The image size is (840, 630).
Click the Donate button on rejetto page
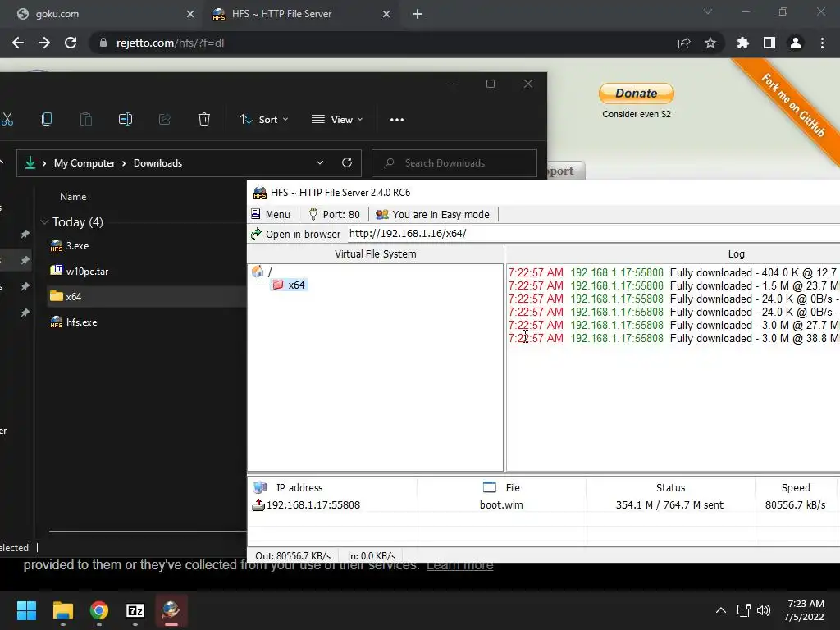click(637, 94)
